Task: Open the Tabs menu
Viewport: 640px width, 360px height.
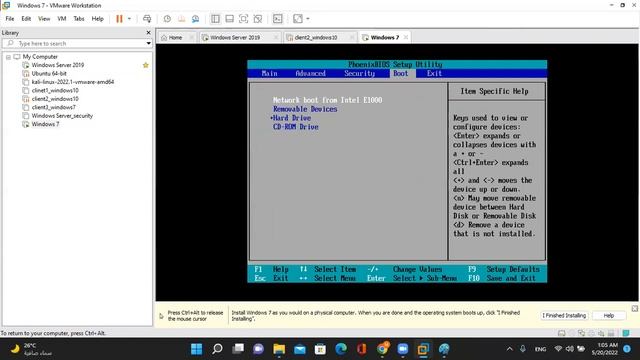Action: [x=79, y=19]
